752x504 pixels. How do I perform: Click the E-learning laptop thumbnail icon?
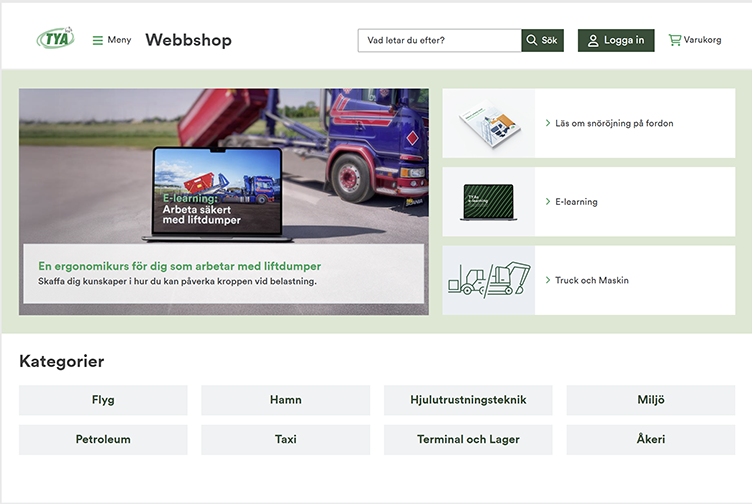tap(488, 202)
